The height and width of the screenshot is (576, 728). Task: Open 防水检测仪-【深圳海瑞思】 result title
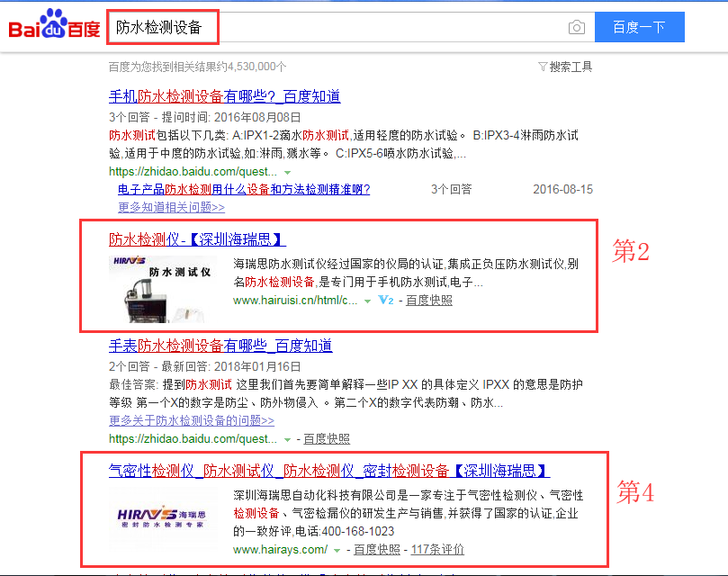(197, 239)
